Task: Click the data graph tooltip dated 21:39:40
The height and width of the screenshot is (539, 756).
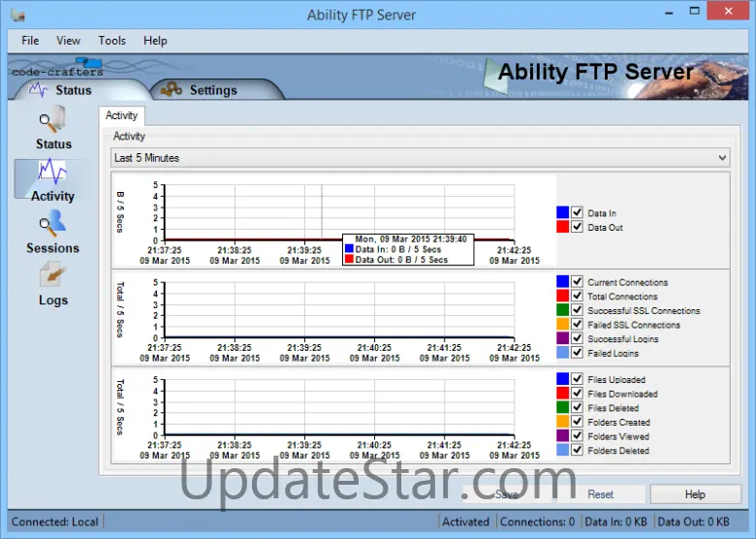Action: tap(408, 249)
